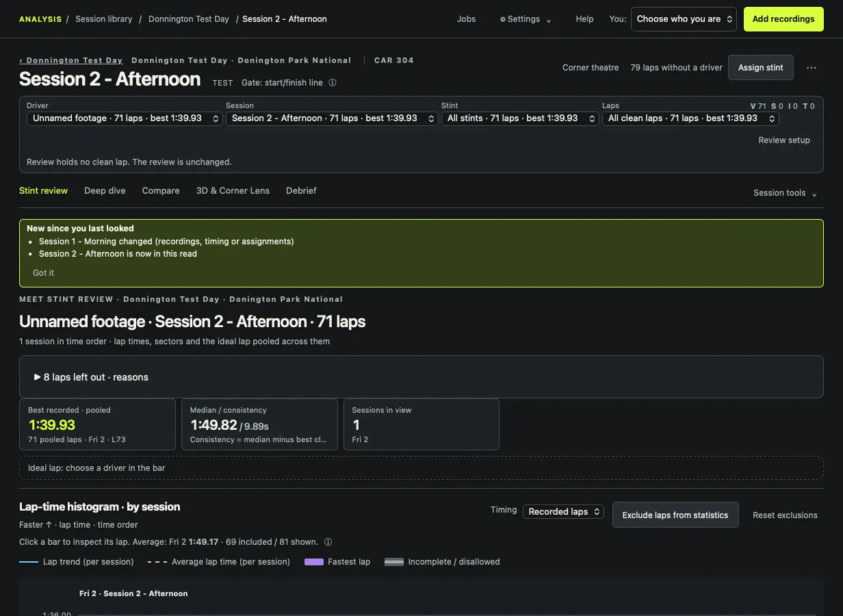
Task: Click the median time 1:49.82 value
Action: pos(213,425)
